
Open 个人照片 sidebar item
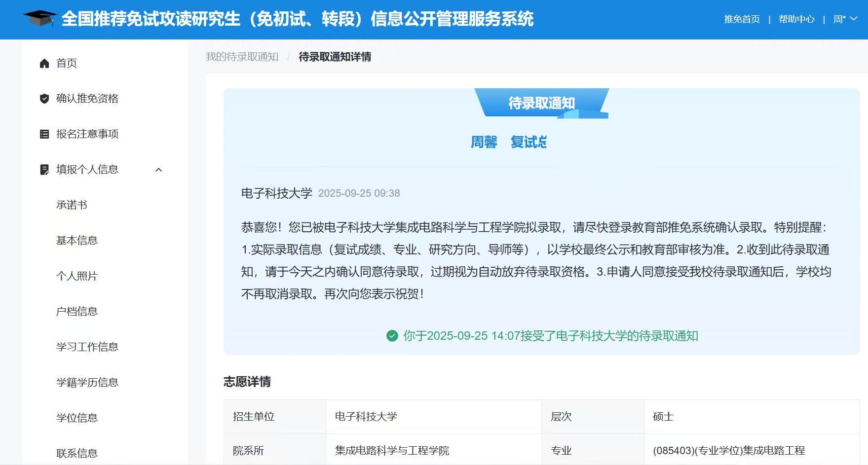click(77, 276)
